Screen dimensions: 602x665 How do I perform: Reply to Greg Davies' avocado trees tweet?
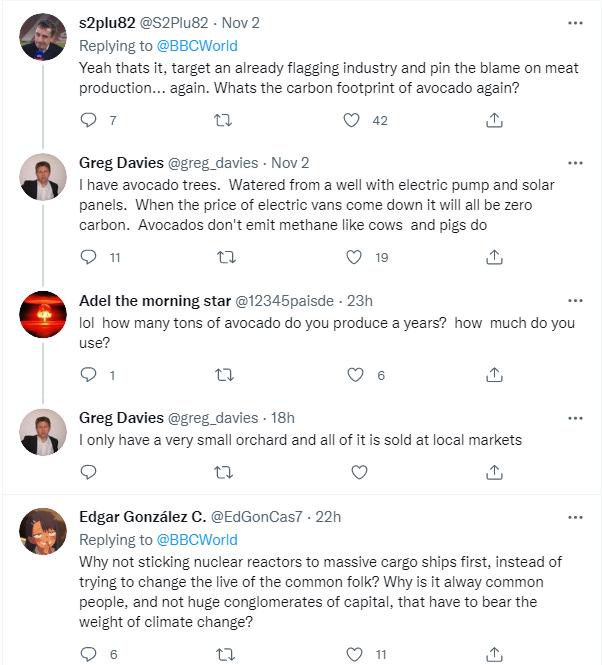coord(88,257)
